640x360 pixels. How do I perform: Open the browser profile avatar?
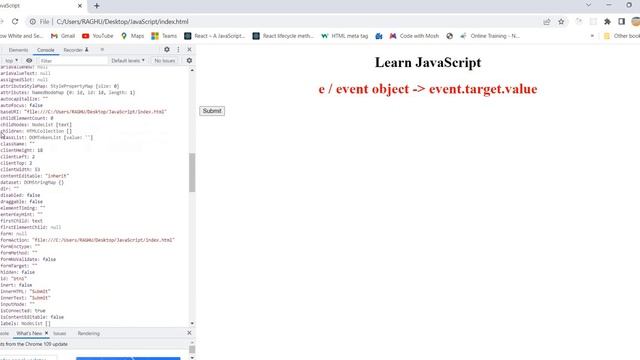click(x=636, y=22)
